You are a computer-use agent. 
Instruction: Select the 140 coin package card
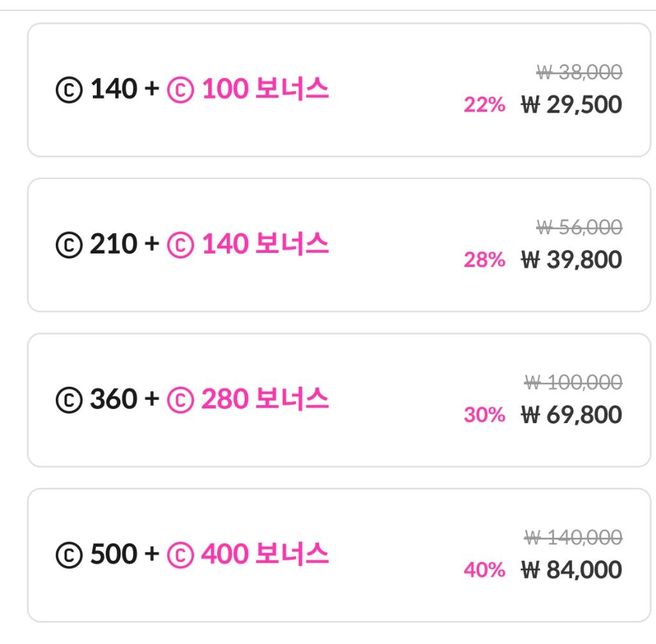click(339, 90)
